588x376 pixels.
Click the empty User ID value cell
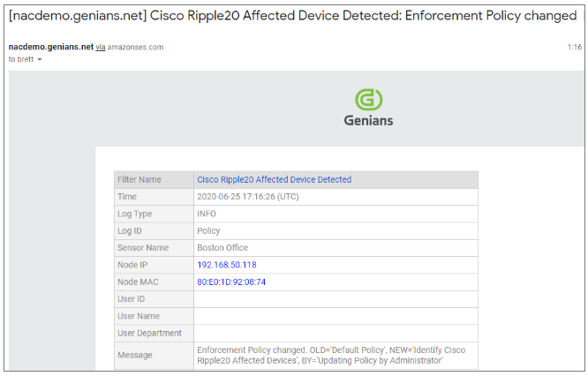[335, 299]
